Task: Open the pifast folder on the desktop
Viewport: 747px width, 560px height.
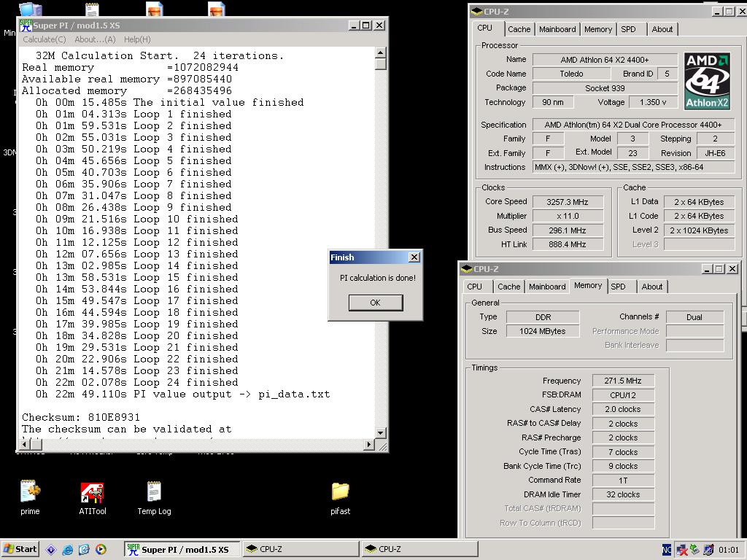Action: point(340,497)
